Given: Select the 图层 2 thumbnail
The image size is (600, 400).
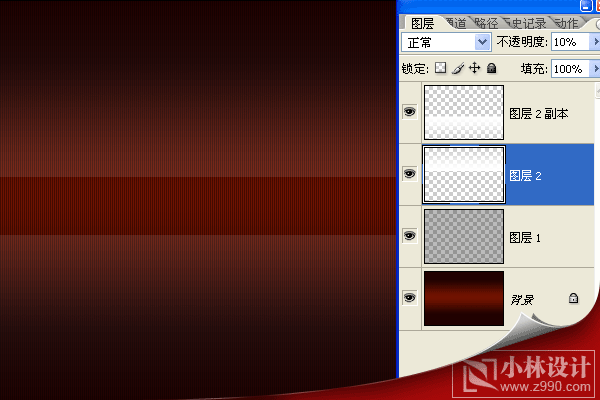Looking at the screenshot, I should tap(464, 175).
